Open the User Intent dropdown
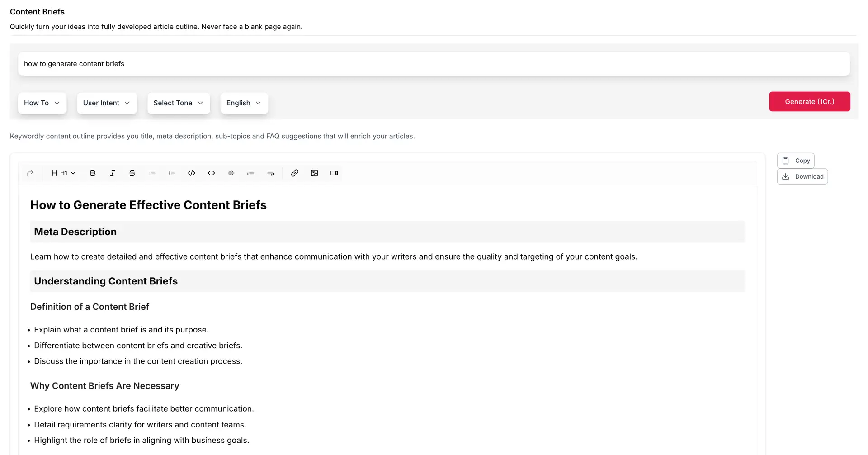Screen dimensions: 868x455 [x=107, y=103]
